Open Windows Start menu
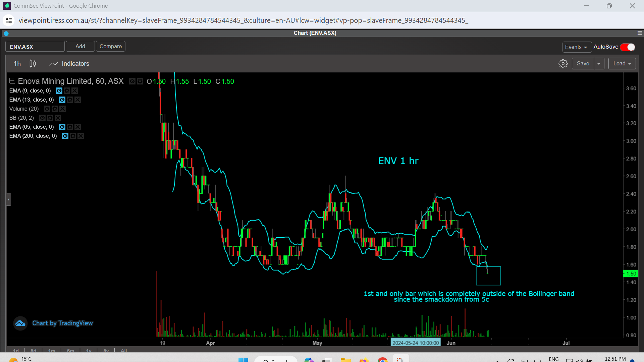Viewport: 644px width, 362px height. 243,360
